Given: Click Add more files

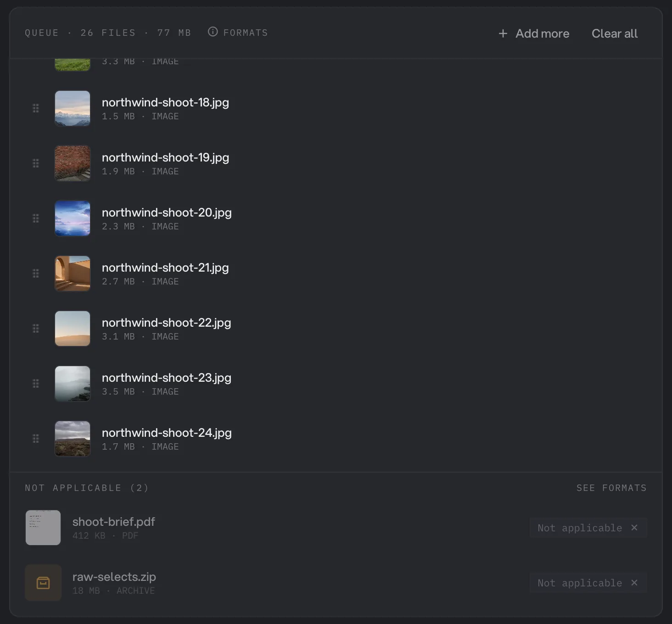Looking at the screenshot, I should tap(534, 33).
